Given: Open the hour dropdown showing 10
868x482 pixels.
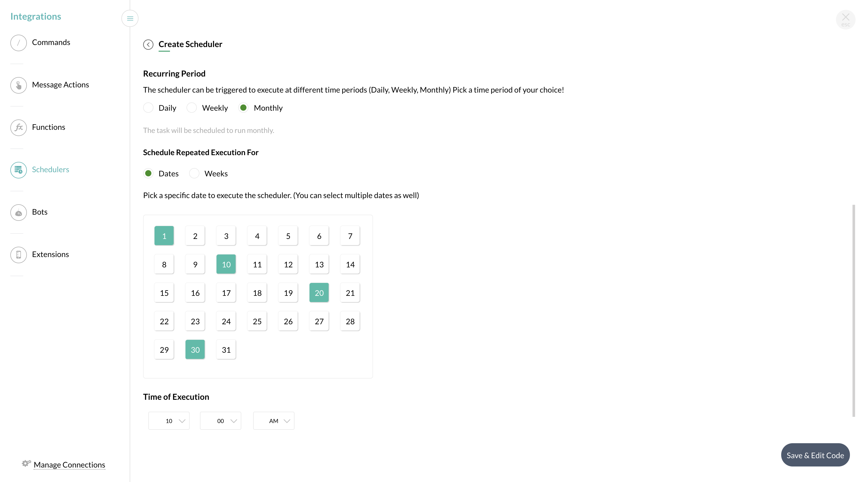Looking at the screenshot, I should pyautogui.click(x=169, y=421).
